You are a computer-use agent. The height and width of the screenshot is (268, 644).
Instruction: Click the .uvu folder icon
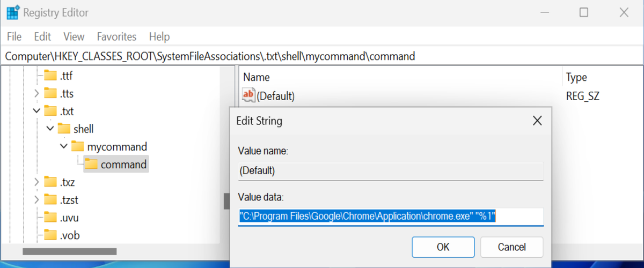point(50,218)
